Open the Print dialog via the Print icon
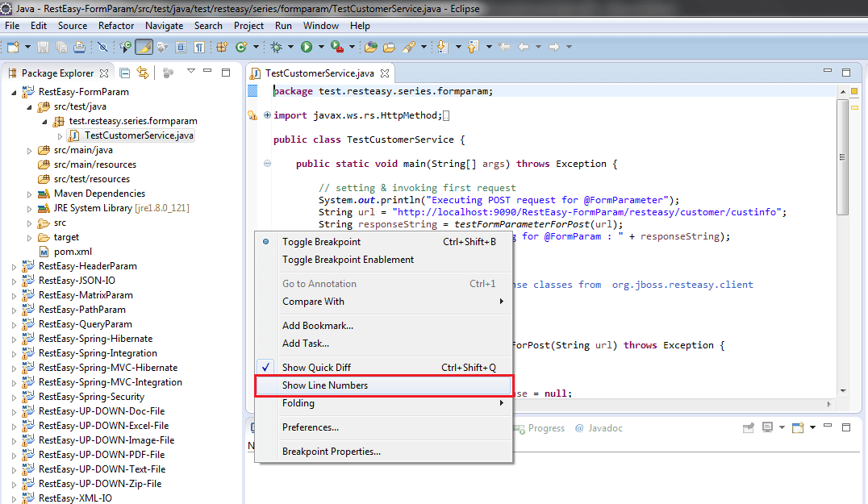Screen dimensions: 868x504 pyautogui.click(x=79, y=46)
